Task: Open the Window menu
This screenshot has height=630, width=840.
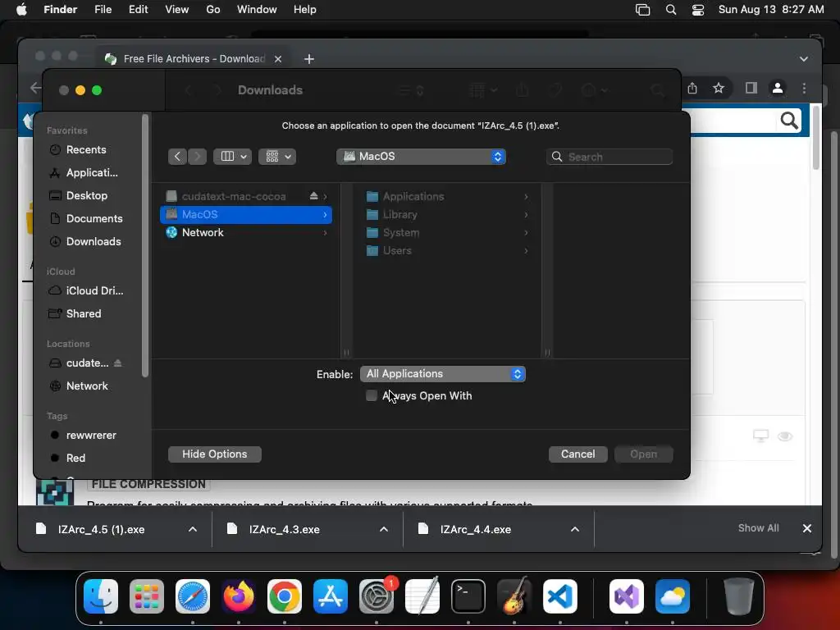Action: (257, 10)
